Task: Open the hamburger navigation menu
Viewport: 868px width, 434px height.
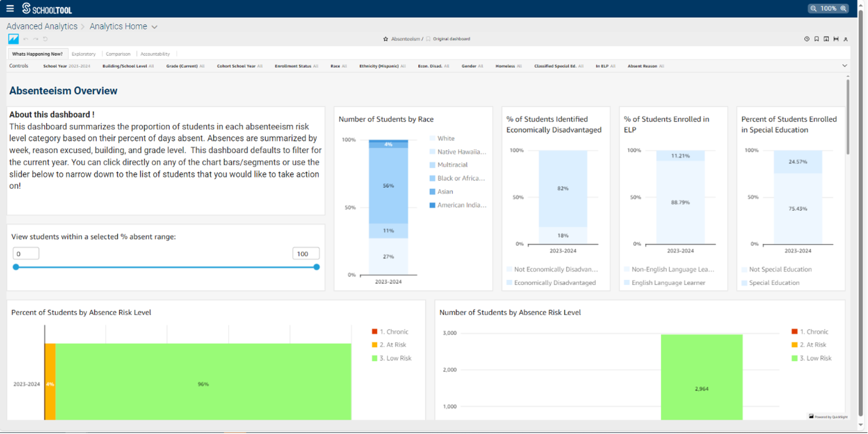Action: click(x=10, y=8)
